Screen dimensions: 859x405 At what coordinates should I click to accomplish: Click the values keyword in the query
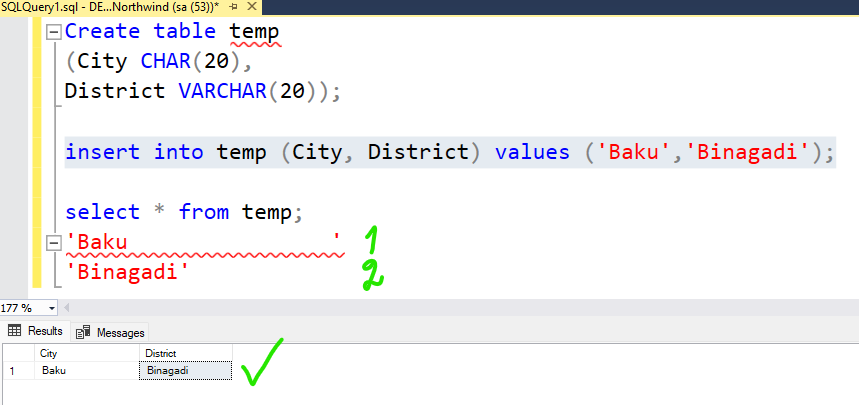[532, 151]
